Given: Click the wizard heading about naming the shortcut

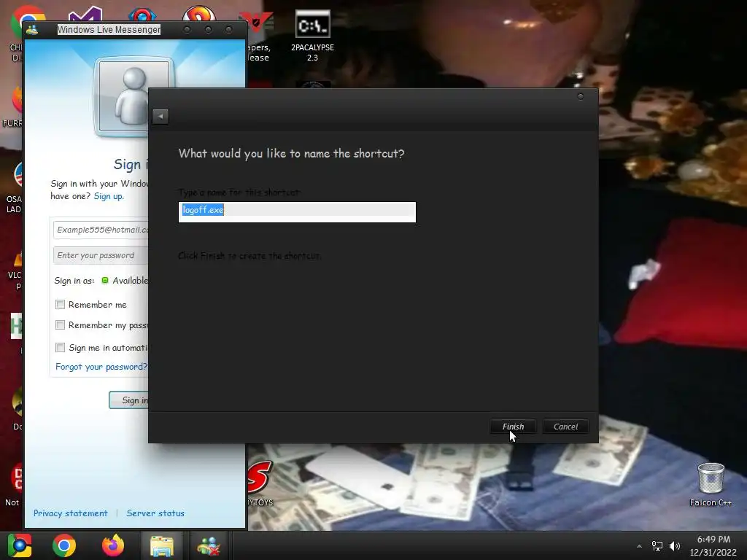Looking at the screenshot, I should (291, 153).
